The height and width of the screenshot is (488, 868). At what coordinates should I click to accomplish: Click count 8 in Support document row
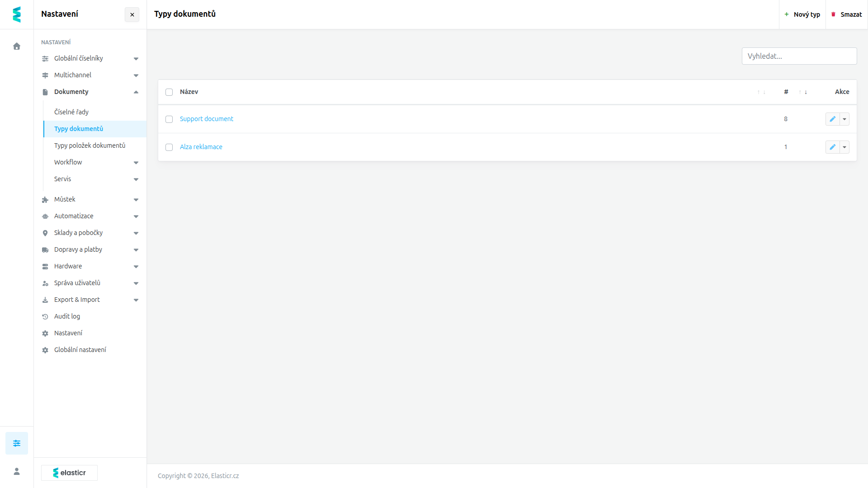coord(786,119)
